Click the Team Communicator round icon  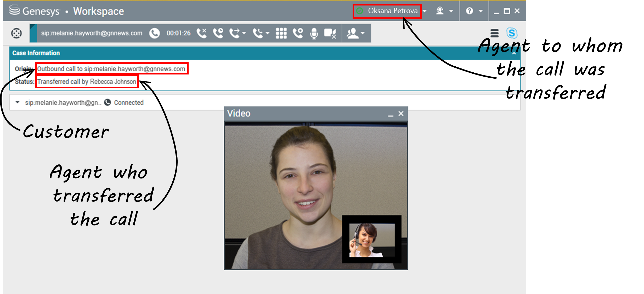point(16,33)
